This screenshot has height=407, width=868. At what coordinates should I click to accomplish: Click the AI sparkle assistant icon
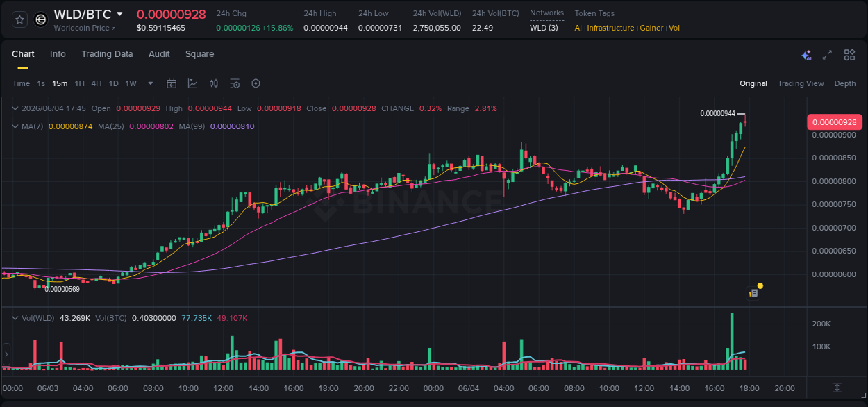806,55
